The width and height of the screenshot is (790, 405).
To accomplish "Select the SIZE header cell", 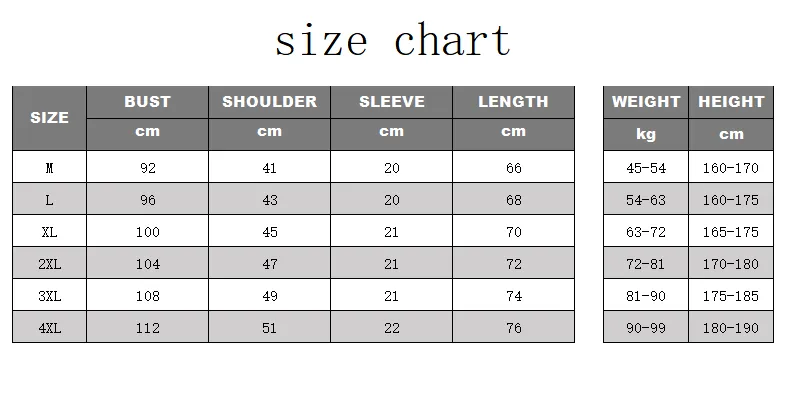I will (49, 118).
